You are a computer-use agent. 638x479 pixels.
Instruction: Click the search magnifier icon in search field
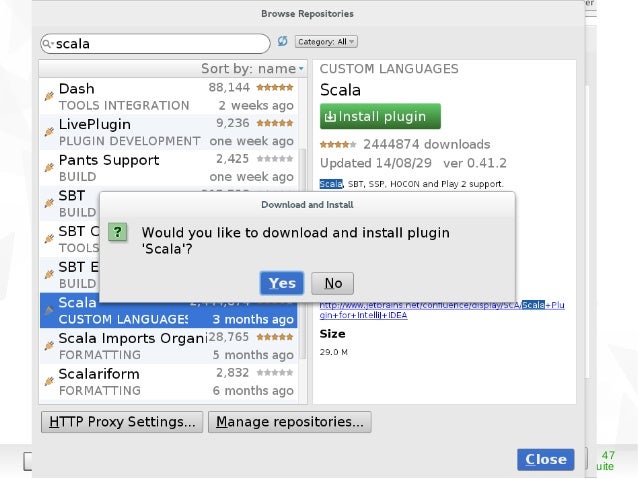point(47,44)
